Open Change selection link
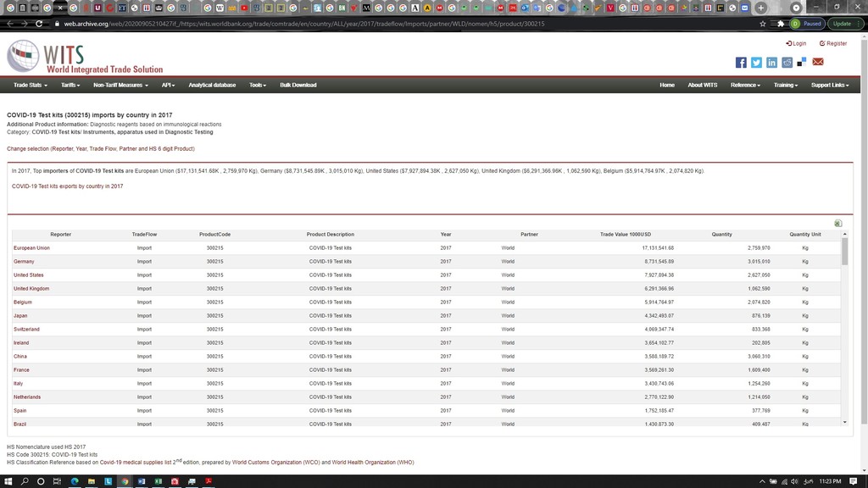The width and height of the screenshot is (868, 488). (x=101, y=149)
